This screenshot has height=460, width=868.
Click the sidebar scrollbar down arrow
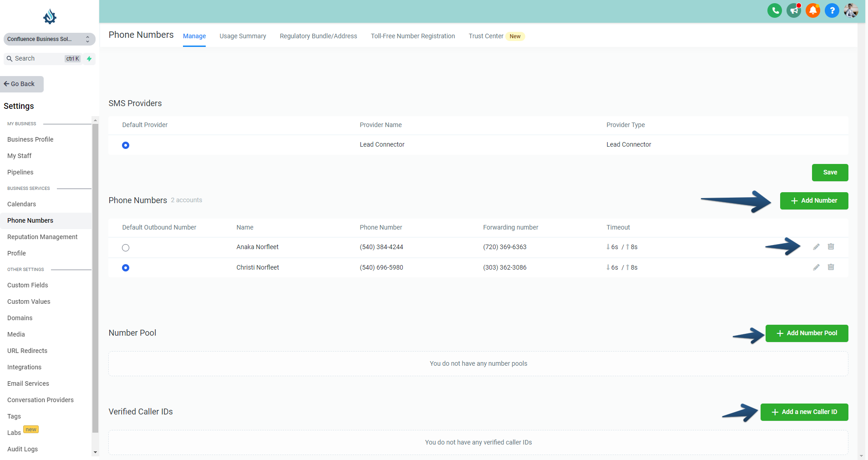[x=95, y=453]
